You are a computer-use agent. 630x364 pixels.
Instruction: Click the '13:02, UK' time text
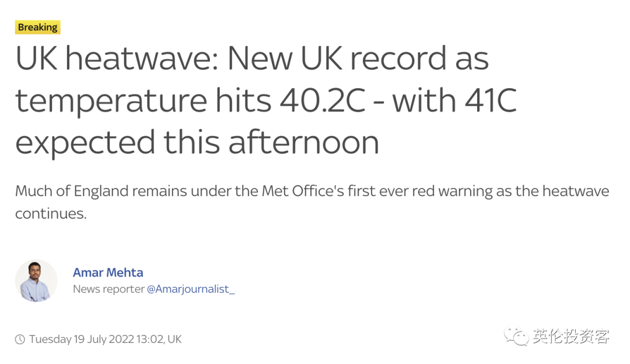tap(159, 339)
